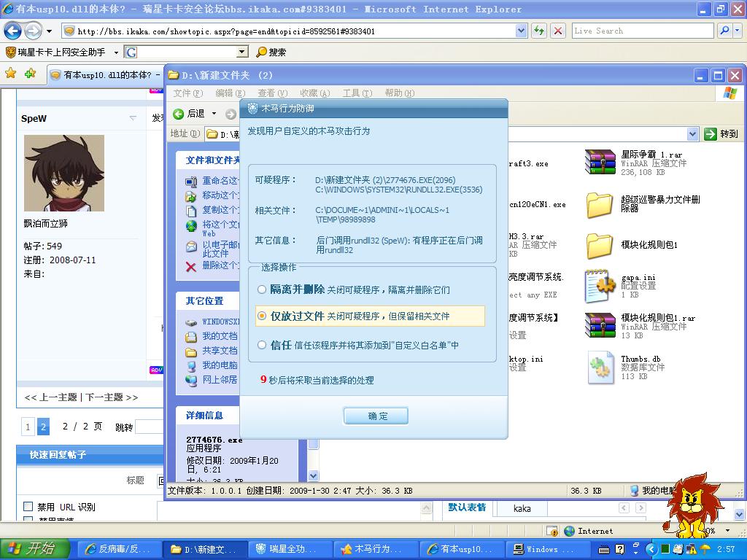Go to forum page 1
The height and width of the screenshot is (560, 747).
click(28, 427)
